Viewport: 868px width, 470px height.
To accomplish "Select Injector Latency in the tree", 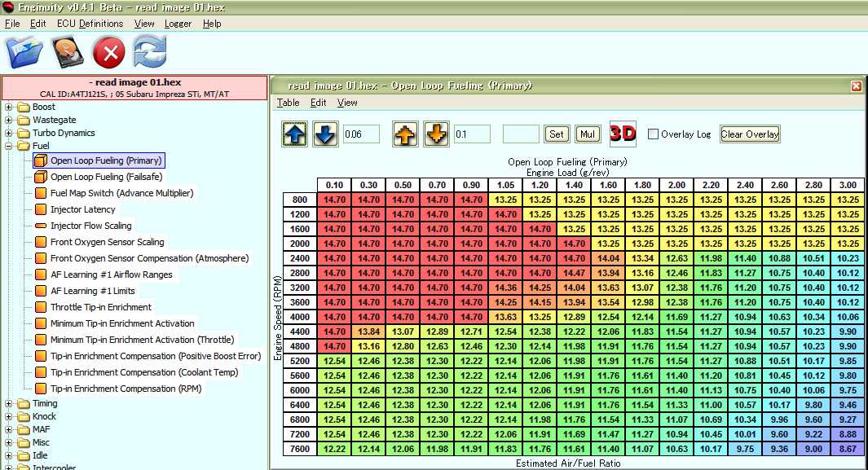I will point(82,209).
